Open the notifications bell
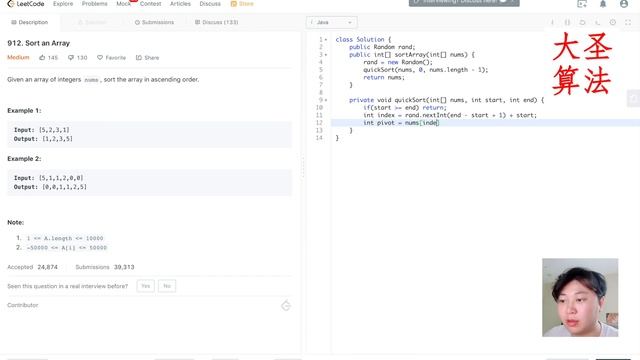The width and height of the screenshot is (640, 360). point(603,4)
